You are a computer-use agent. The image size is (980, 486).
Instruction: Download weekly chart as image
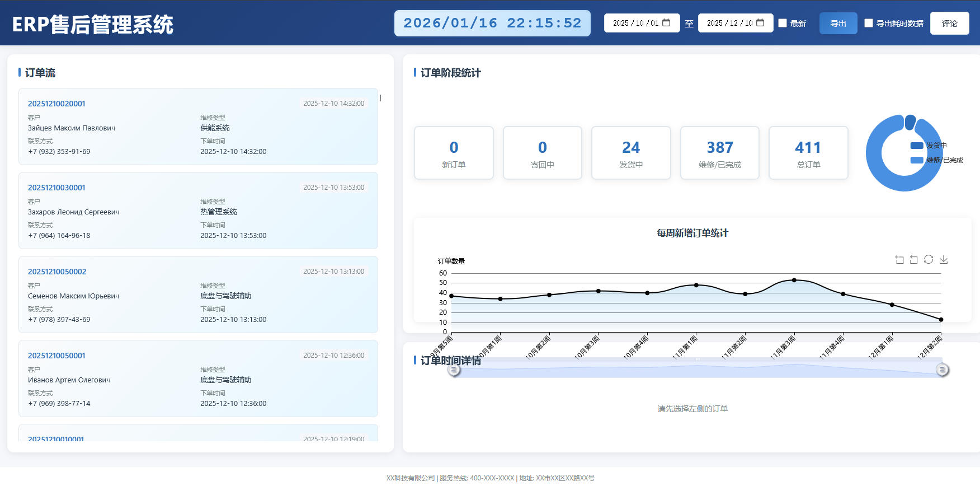coord(944,260)
